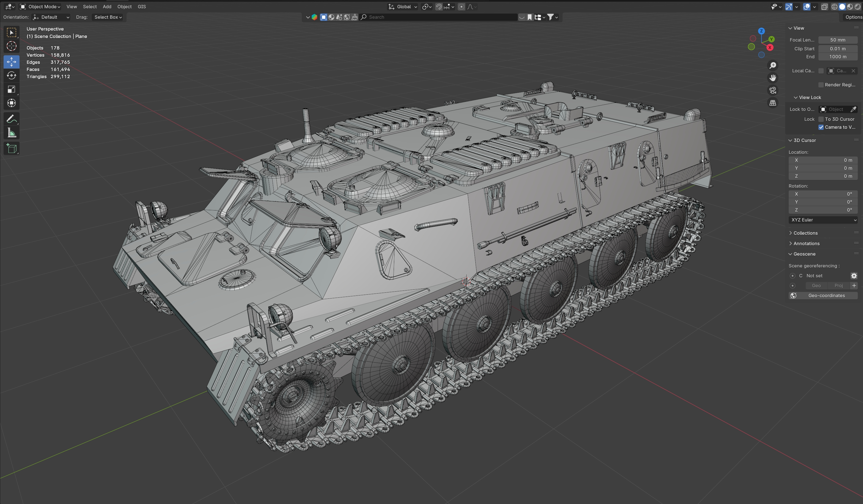Uncheck Camera to View checkbox

click(821, 127)
